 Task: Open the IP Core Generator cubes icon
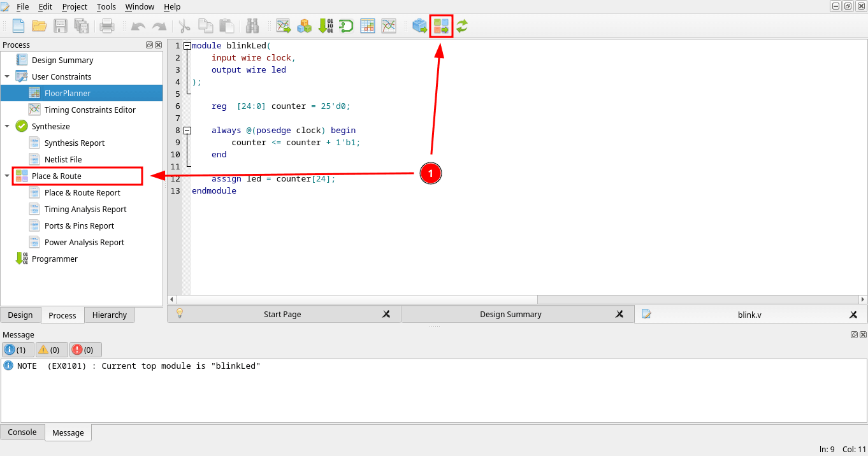tap(304, 26)
